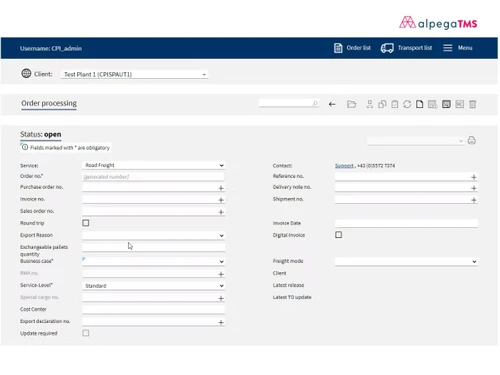Click the print icon beside status dropdown
Image resolution: width=500 pixels, height=375 pixels.
coord(472,140)
